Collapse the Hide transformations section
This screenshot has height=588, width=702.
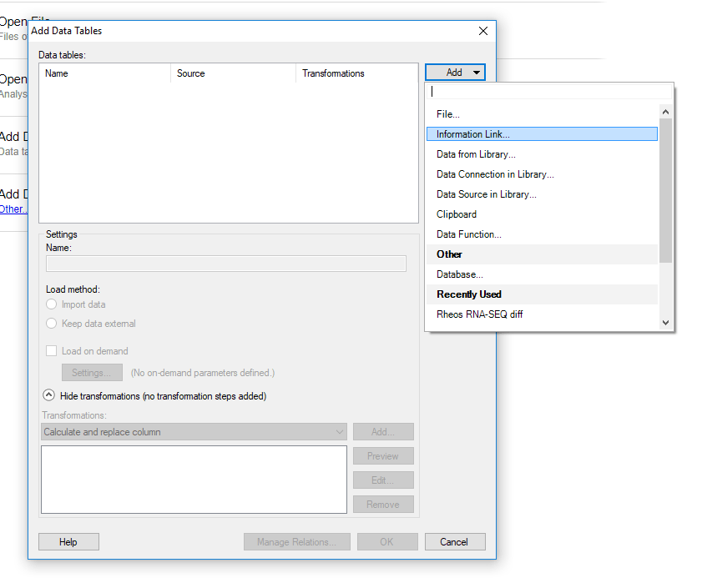(x=48, y=396)
